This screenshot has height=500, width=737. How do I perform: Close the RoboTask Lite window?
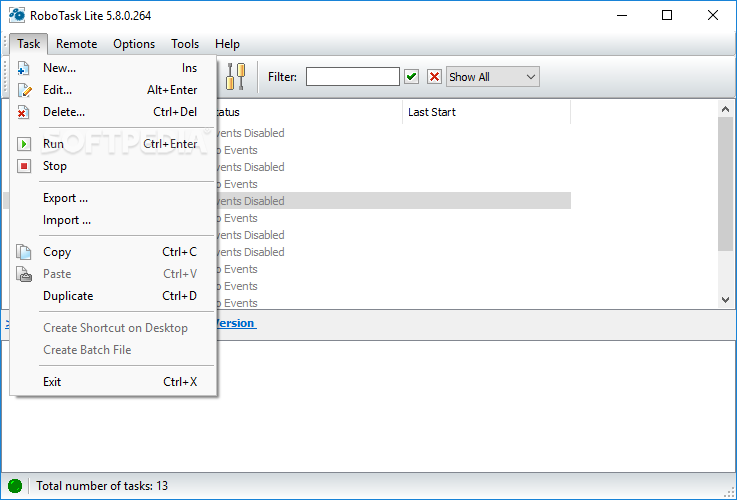[x=713, y=15]
